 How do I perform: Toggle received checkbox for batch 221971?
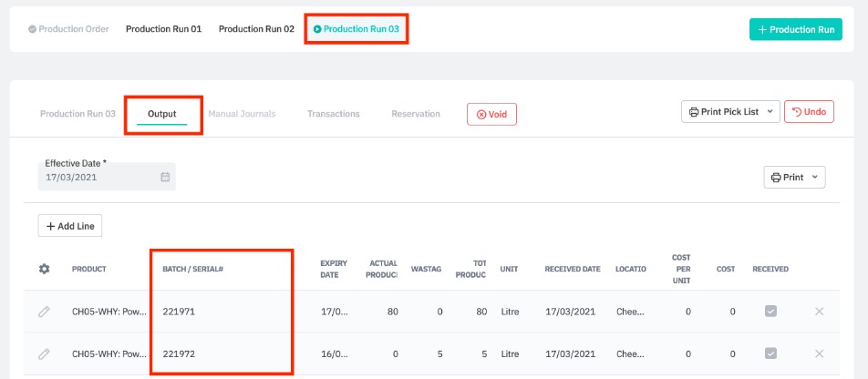pyautogui.click(x=770, y=312)
